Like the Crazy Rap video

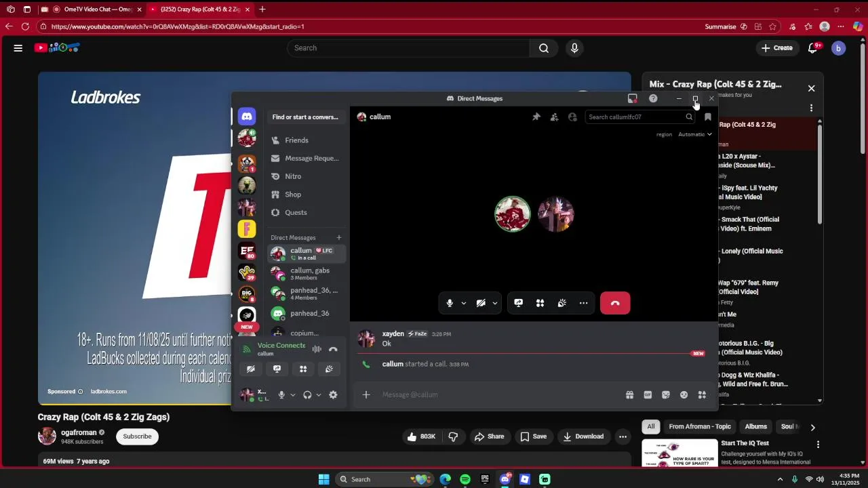click(420, 436)
